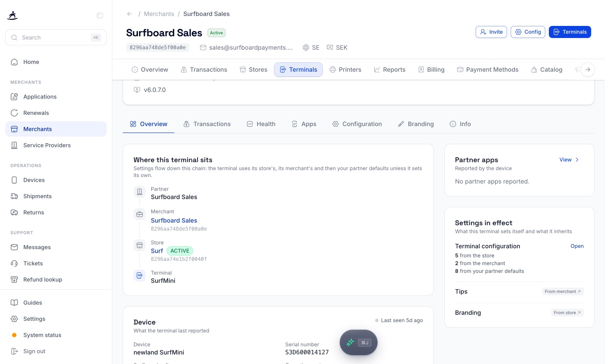605x364 pixels.
Task: Open Branding 'From store' source badge
Action: 567,313
